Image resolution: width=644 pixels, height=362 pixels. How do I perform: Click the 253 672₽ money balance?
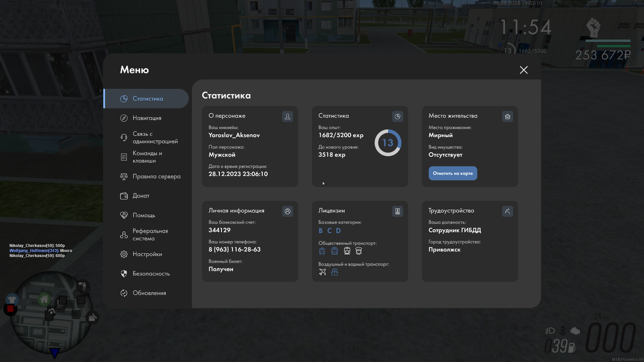[603, 55]
